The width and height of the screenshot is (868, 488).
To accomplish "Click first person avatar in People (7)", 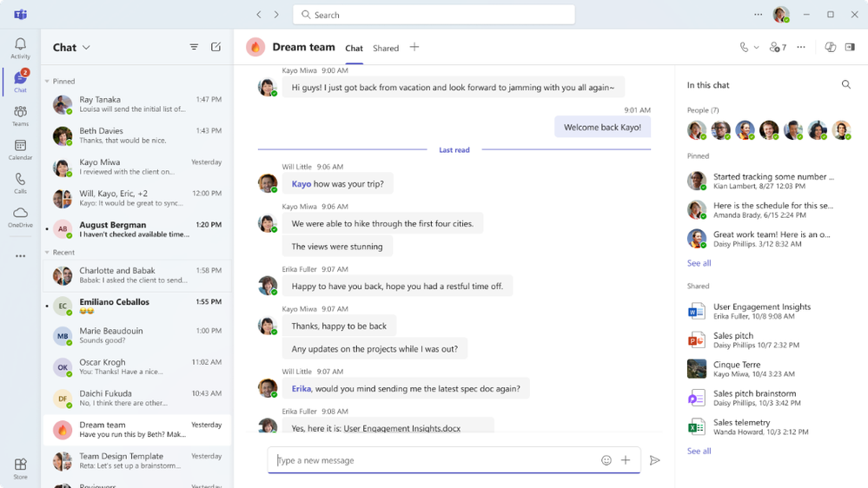I will (696, 130).
